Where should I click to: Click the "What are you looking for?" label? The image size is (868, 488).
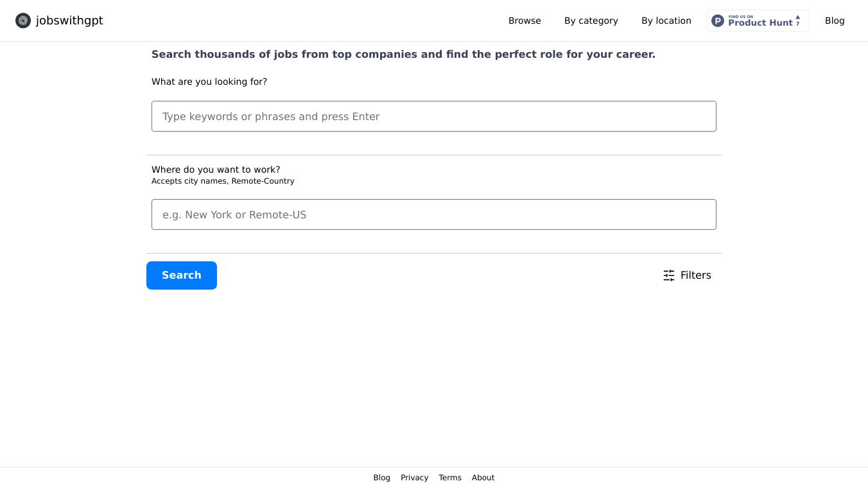(x=209, y=82)
